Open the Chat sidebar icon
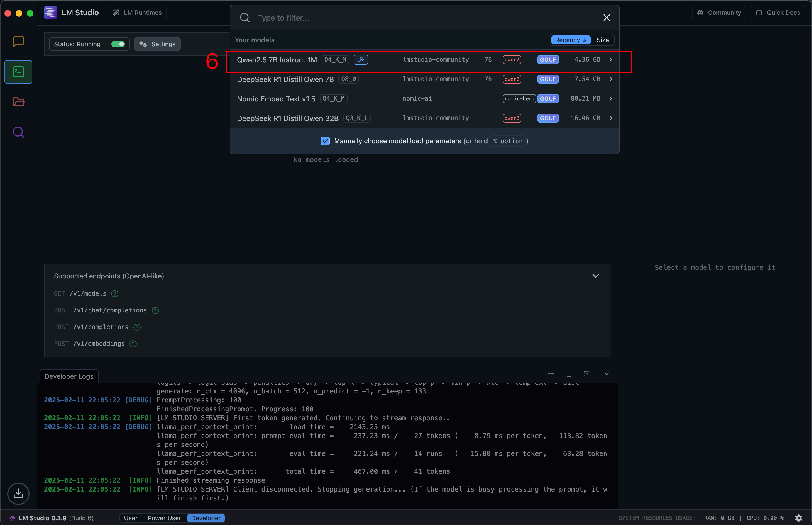Viewport: 812px width, 525px height. (x=18, y=42)
